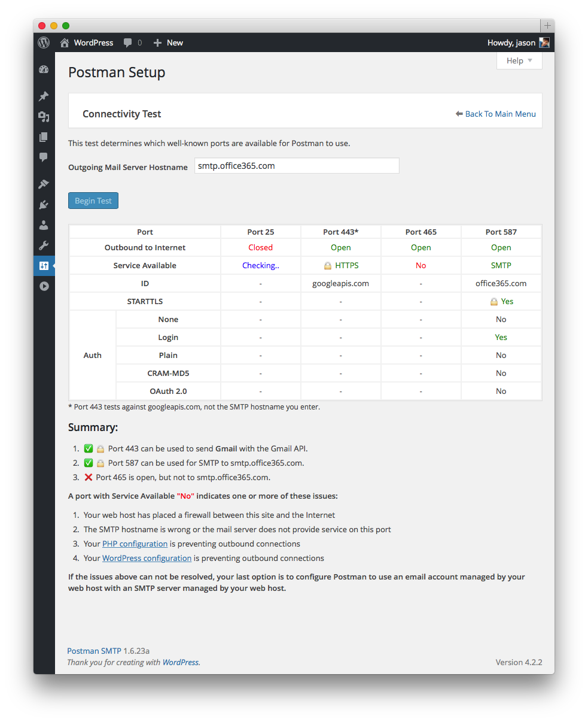588x722 pixels.
Task: Click the 'Service Available' row label
Action: tap(145, 265)
